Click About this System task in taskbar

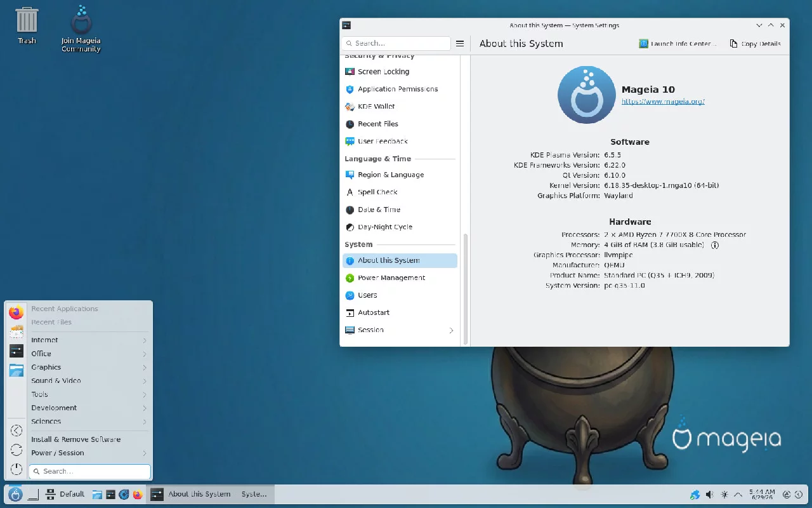click(209, 494)
